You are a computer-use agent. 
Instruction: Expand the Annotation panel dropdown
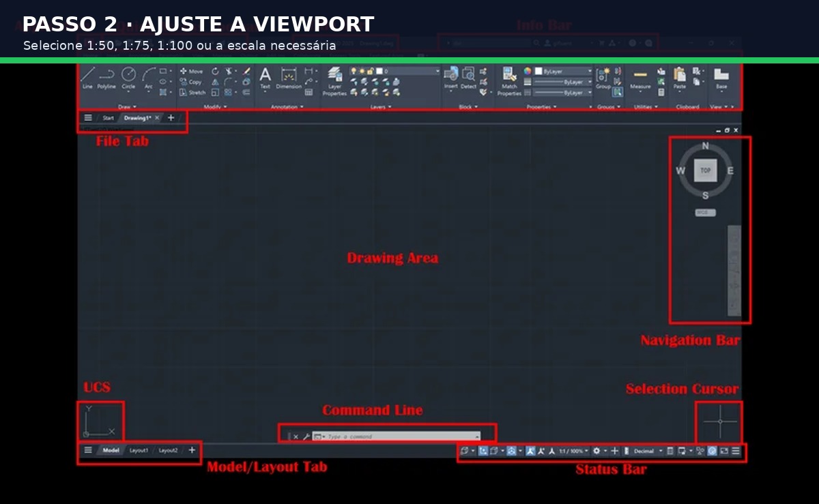point(288,106)
